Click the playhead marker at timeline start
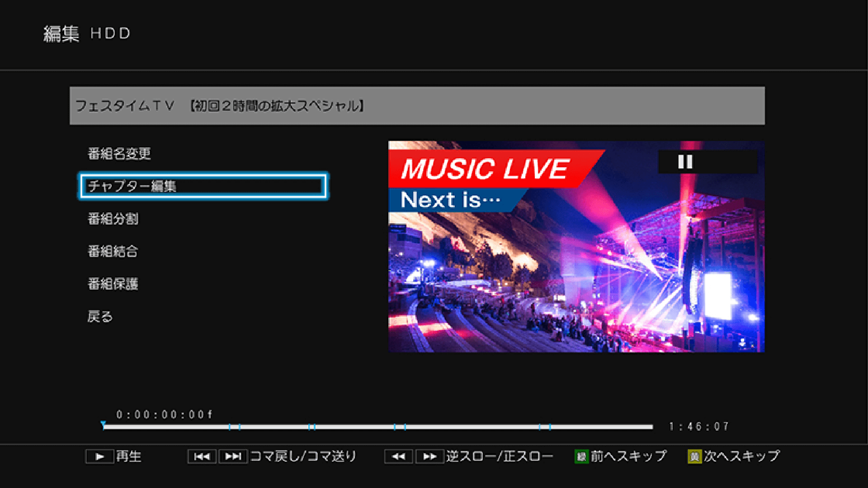This screenshot has width=868, height=488. [104, 425]
